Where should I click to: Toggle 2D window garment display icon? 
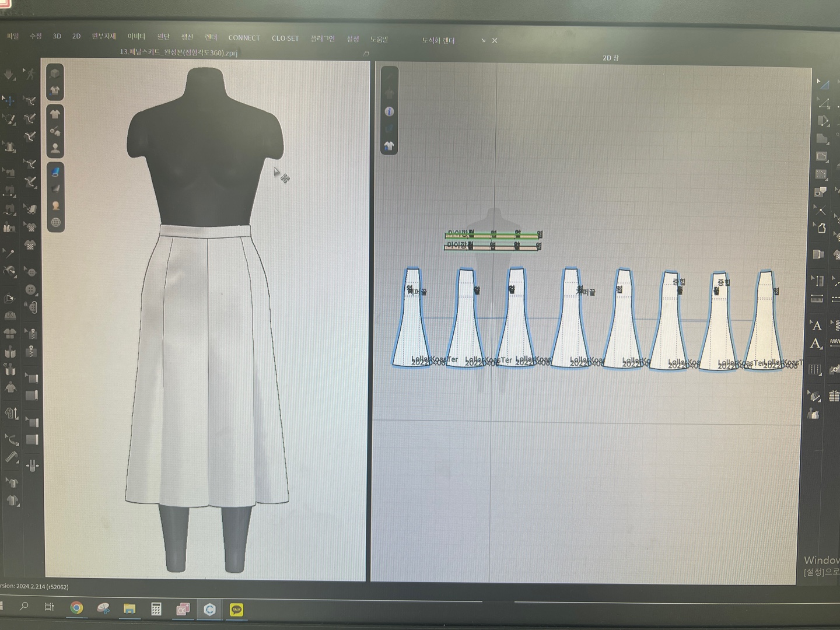[389, 145]
